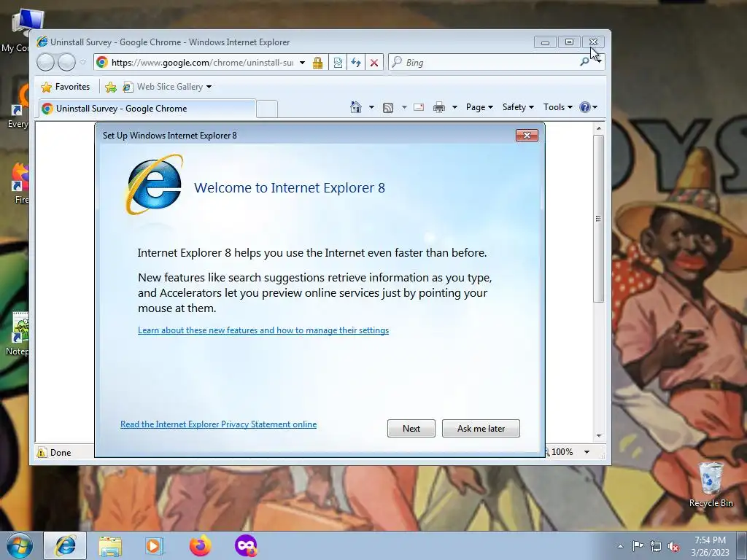The width and height of the screenshot is (747, 560).
Task: Expand the 100% zoom level dropdown
Action: tap(587, 452)
